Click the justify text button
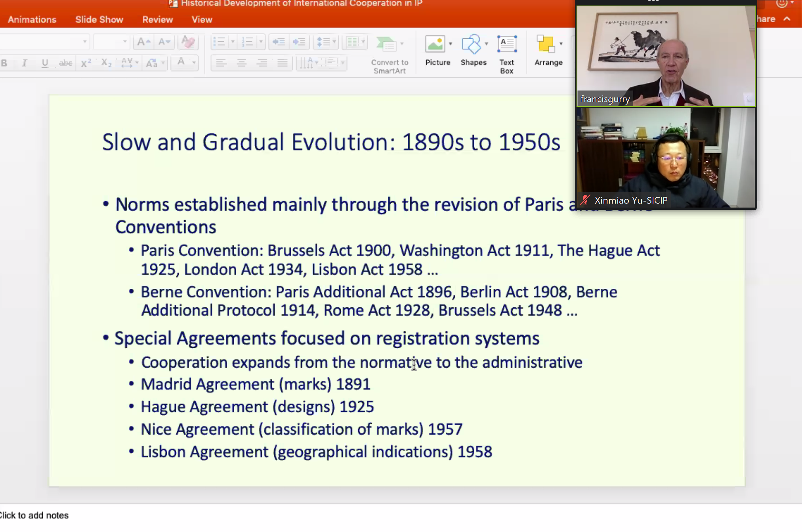Screen dimensions: 802x532 [x=282, y=63]
